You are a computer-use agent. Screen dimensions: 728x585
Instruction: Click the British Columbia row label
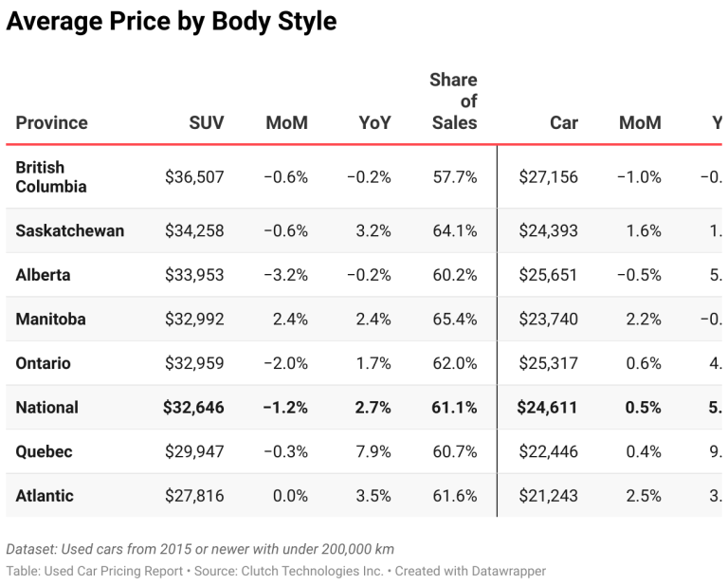[51, 177]
